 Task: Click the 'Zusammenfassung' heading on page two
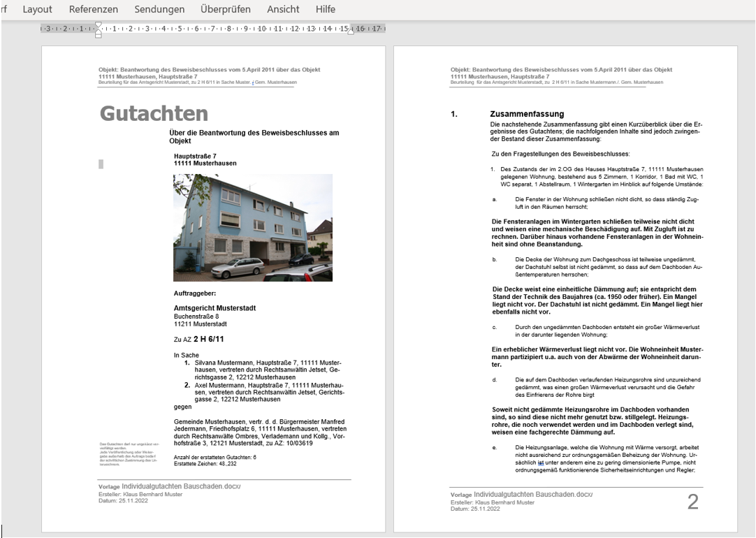click(x=527, y=115)
